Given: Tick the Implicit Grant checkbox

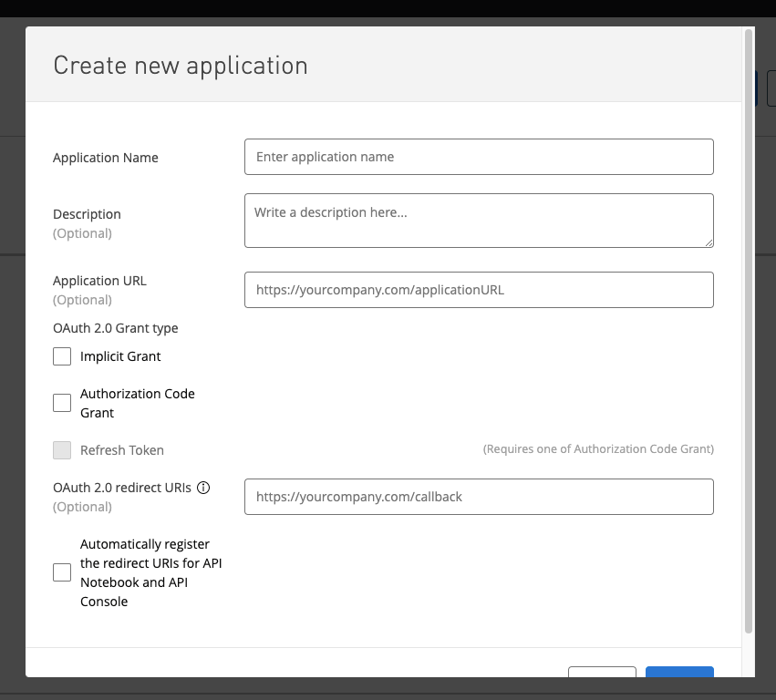Looking at the screenshot, I should tap(62, 356).
